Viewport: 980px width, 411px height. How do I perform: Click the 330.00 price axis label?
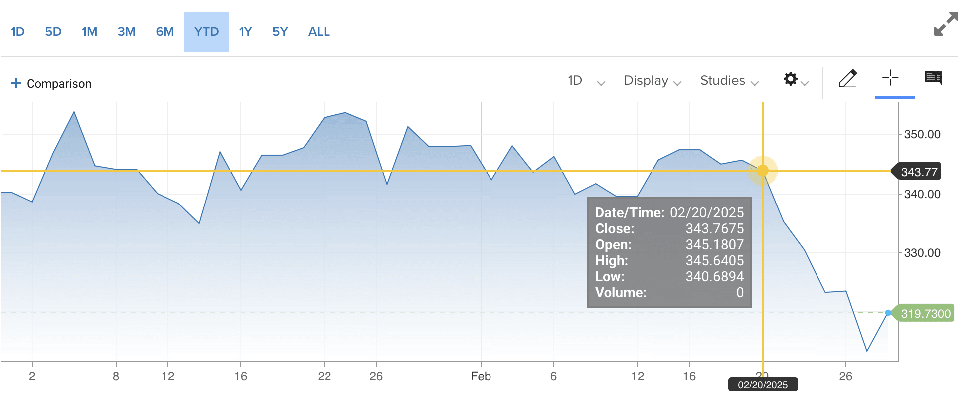click(922, 253)
